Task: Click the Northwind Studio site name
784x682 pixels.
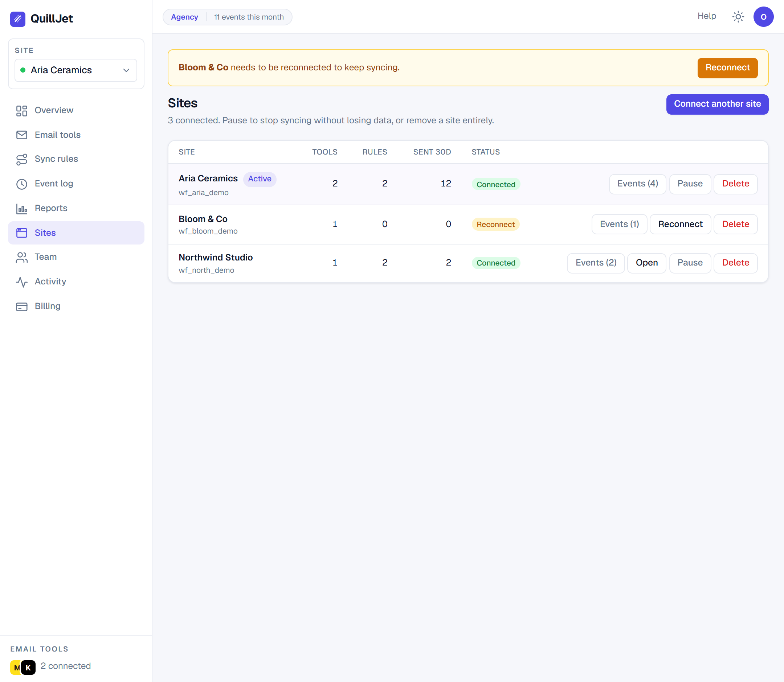Action: 216,258
